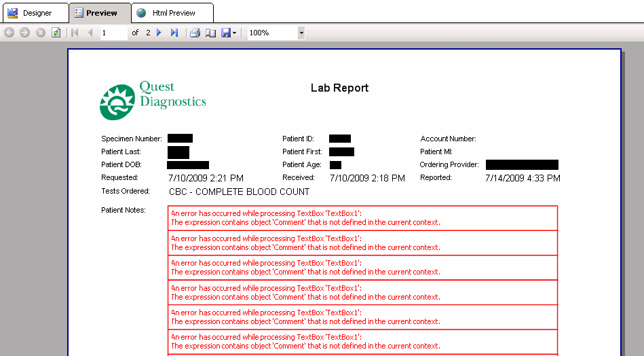The width and height of the screenshot is (644, 356).
Task: Click the Ordering Provider label
Action: [x=449, y=165]
